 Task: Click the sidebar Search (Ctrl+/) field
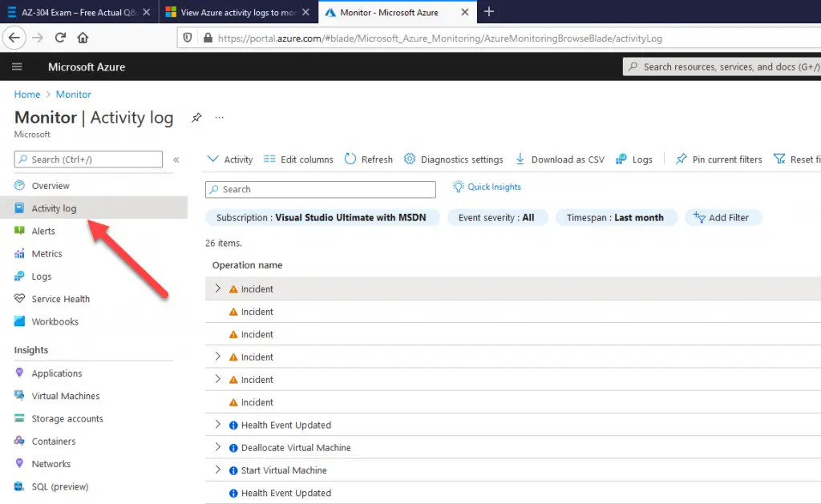[x=88, y=159]
